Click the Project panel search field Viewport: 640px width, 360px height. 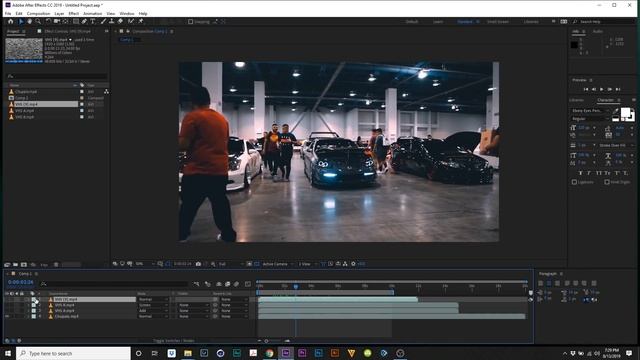tap(57, 76)
